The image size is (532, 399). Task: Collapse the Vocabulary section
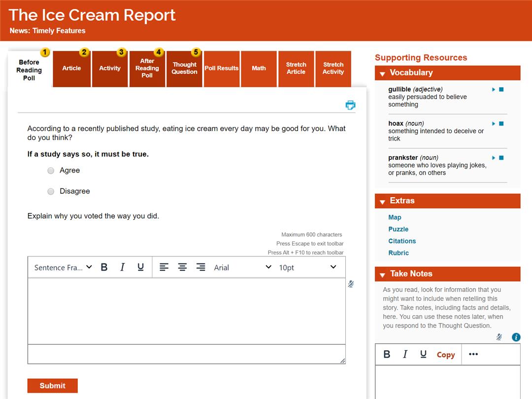[x=382, y=73]
